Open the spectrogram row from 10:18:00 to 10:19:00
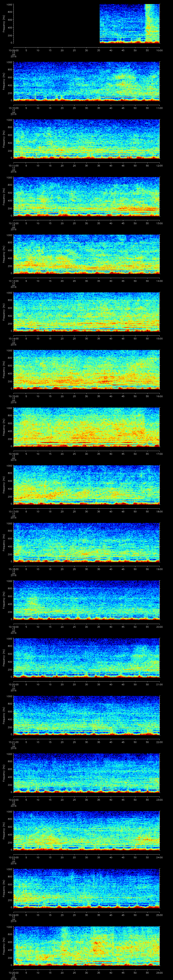The height and width of the screenshot is (980, 173). (x=86, y=543)
